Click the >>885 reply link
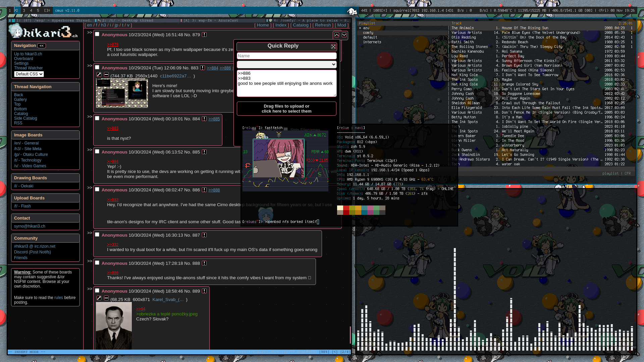This screenshot has height=362, width=644. coord(214,119)
